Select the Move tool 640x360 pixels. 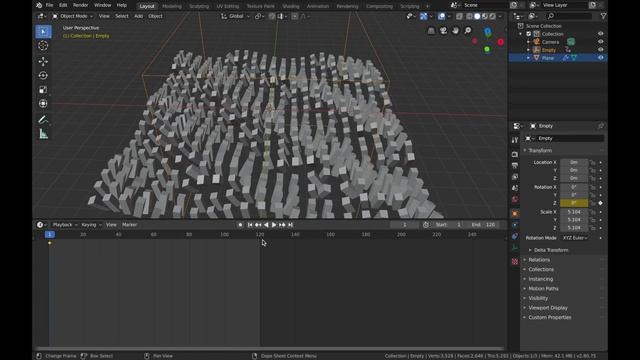(43, 61)
